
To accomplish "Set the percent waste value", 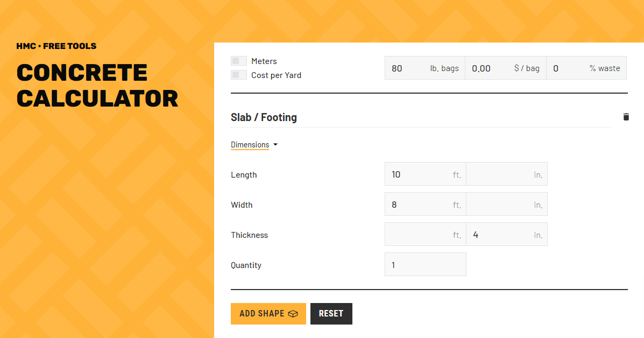I will [586, 68].
